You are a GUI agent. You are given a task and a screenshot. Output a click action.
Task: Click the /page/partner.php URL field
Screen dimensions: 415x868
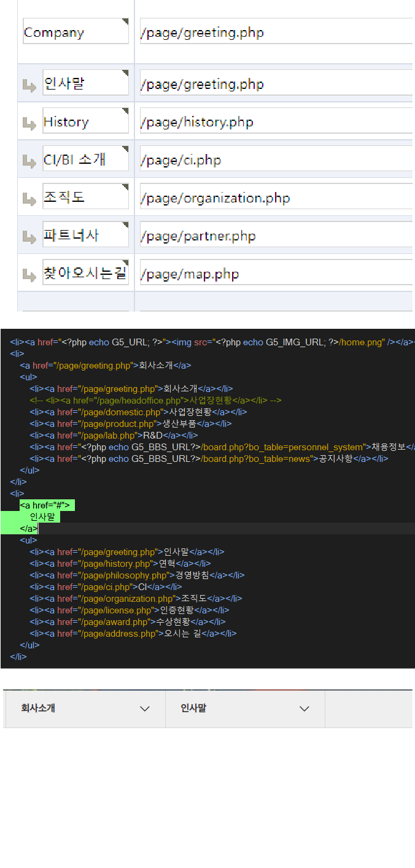(x=276, y=234)
